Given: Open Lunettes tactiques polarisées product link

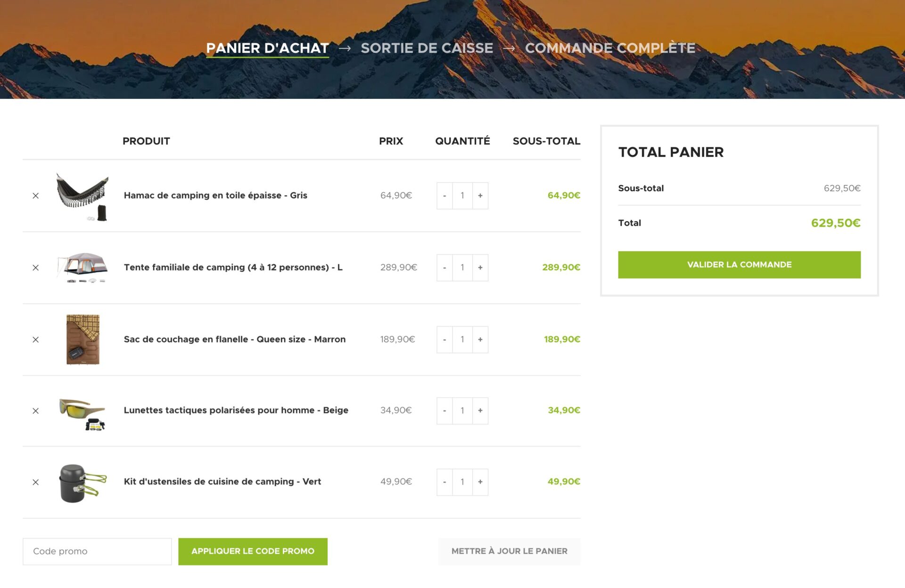Looking at the screenshot, I should (236, 410).
